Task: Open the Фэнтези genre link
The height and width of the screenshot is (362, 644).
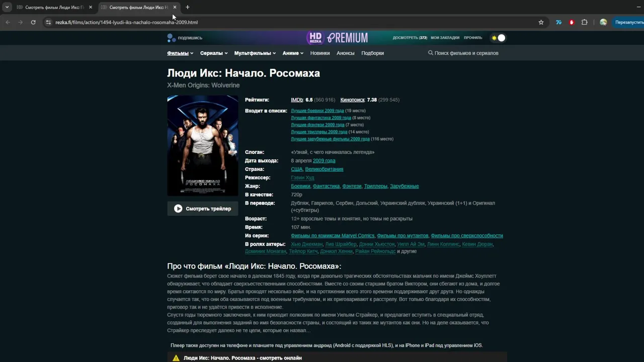Action: coord(352,187)
